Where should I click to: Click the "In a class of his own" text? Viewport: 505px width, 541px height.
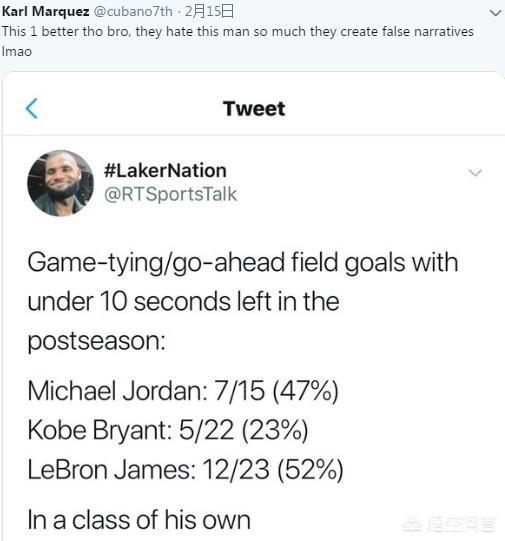pos(139,520)
